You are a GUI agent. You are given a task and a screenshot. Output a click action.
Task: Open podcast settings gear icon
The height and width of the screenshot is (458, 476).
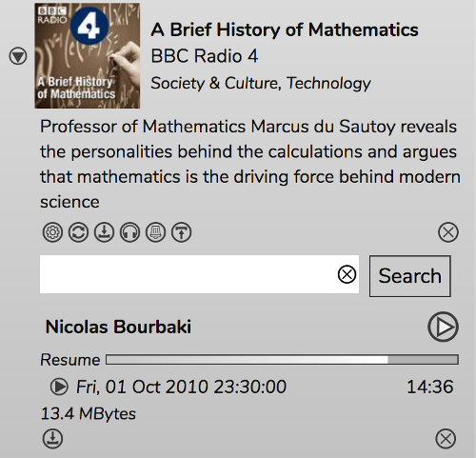tap(52, 232)
